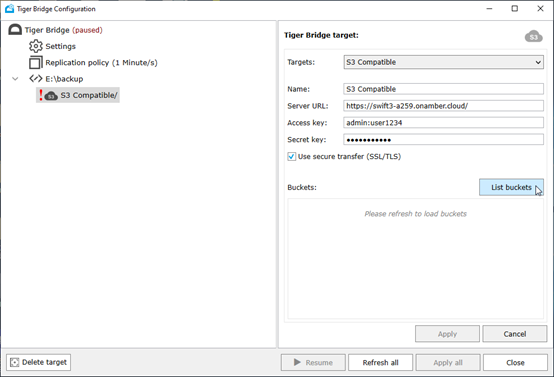Select Replication policy (1 Minute/s)
Image resolution: width=554 pixels, height=377 pixels.
101,63
